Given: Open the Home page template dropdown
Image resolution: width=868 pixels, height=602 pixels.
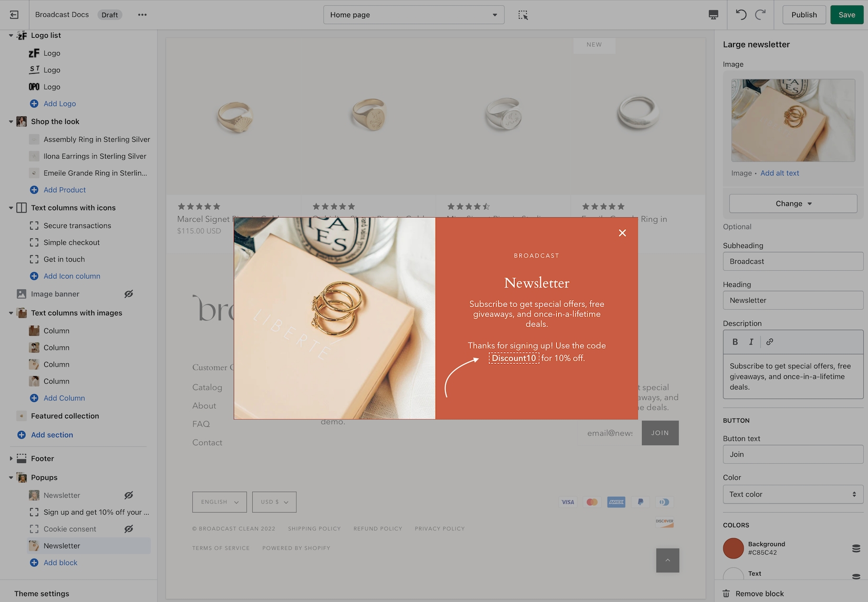Looking at the screenshot, I should pos(414,15).
